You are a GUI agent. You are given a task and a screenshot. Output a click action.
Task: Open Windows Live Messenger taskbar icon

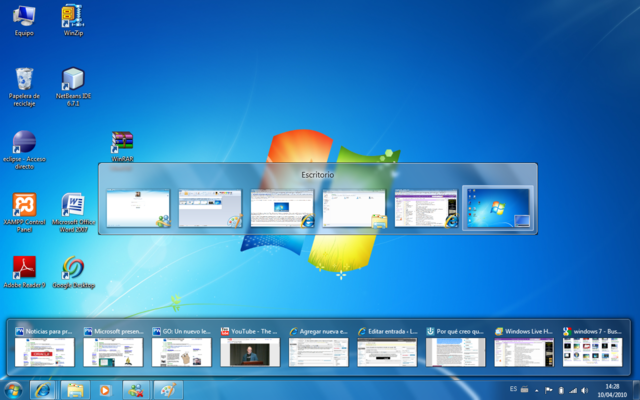tap(136, 390)
